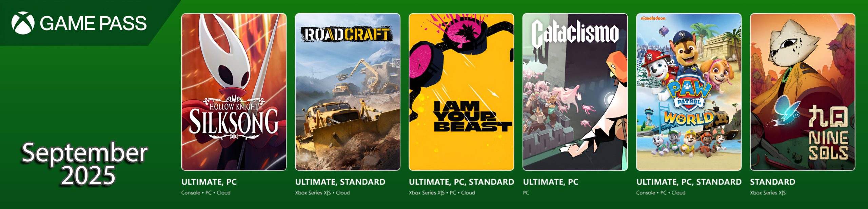Open the RoadCraft game cover
The height and width of the screenshot is (209, 868).
coord(348,92)
